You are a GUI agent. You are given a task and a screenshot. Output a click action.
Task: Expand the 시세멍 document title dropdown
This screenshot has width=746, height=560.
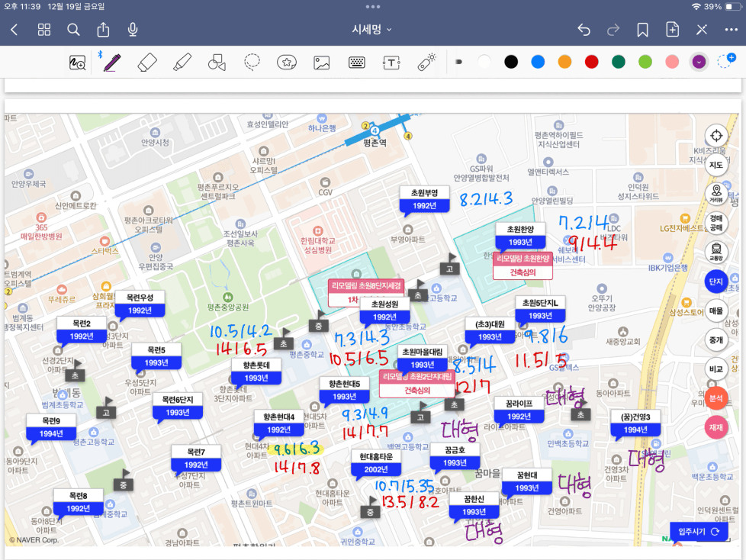[372, 30]
